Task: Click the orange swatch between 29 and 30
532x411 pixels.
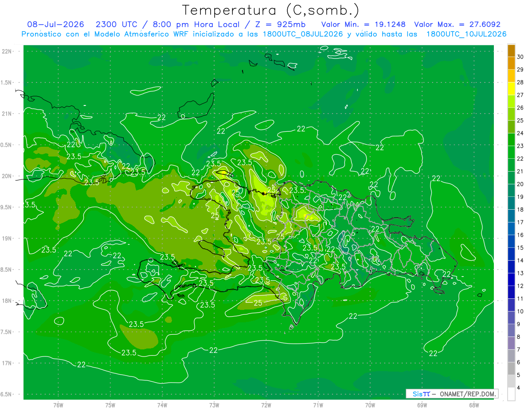Action: pyautogui.click(x=511, y=63)
